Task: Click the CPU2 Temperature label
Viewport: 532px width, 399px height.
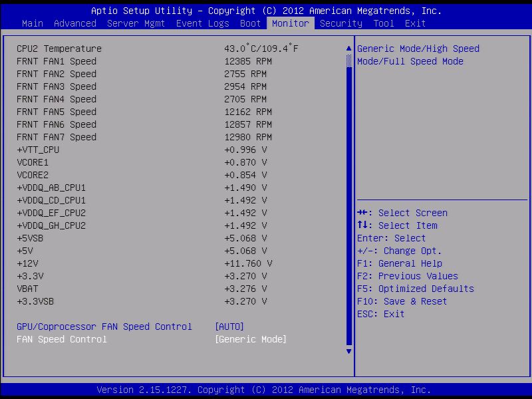Action: click(59, 49)
